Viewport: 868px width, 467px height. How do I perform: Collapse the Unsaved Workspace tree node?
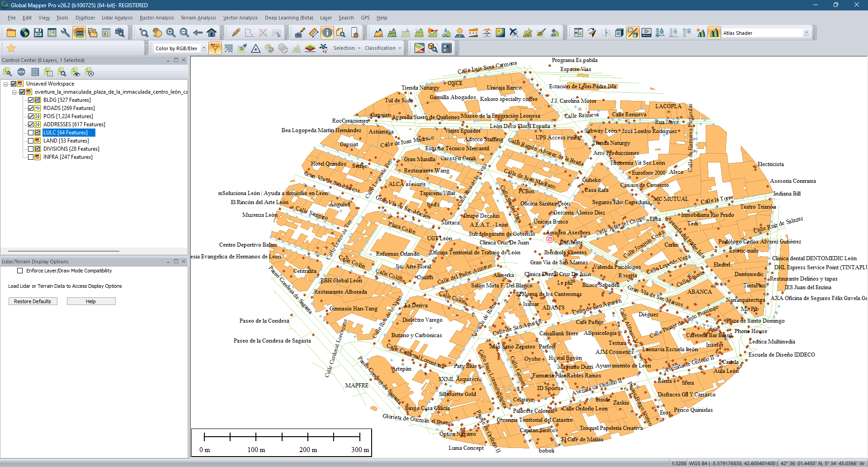tap(6, 84)
